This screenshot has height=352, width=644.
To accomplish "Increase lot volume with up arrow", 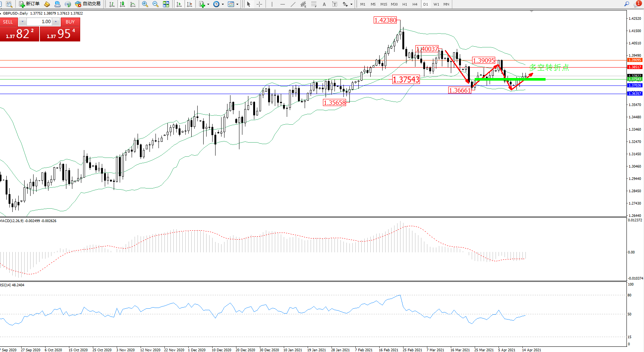I will pos(56,22).
